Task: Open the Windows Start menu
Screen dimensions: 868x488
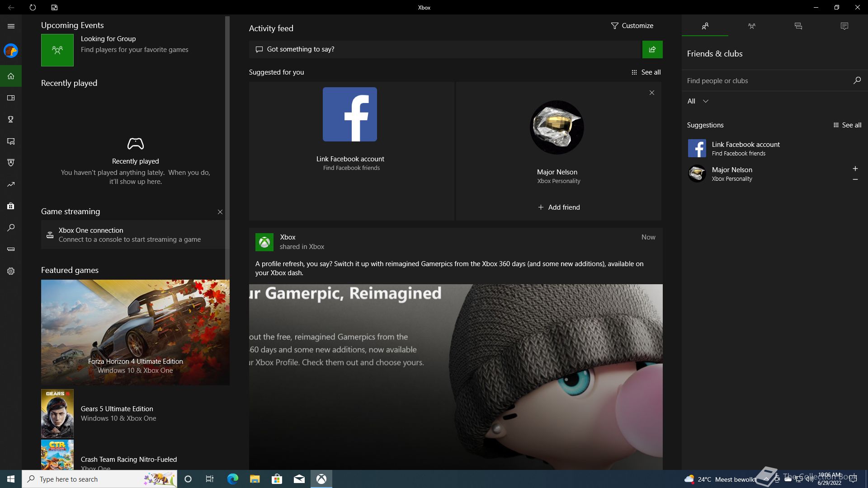Action: pos(11,479)
